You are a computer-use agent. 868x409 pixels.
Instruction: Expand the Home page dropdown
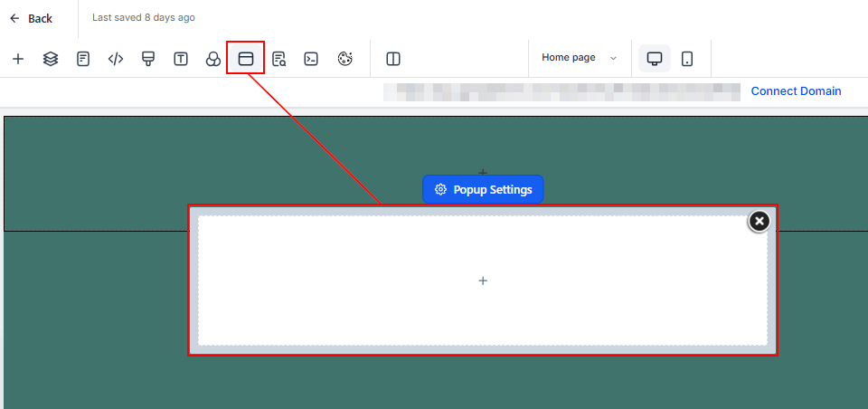pyautogui.click(x=579, y=58)
